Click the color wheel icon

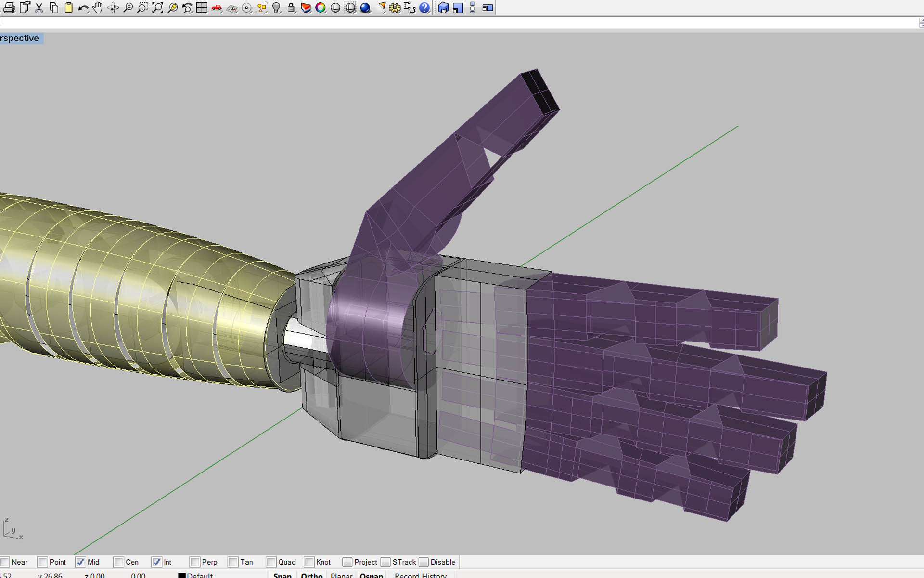tap(321, 8)
